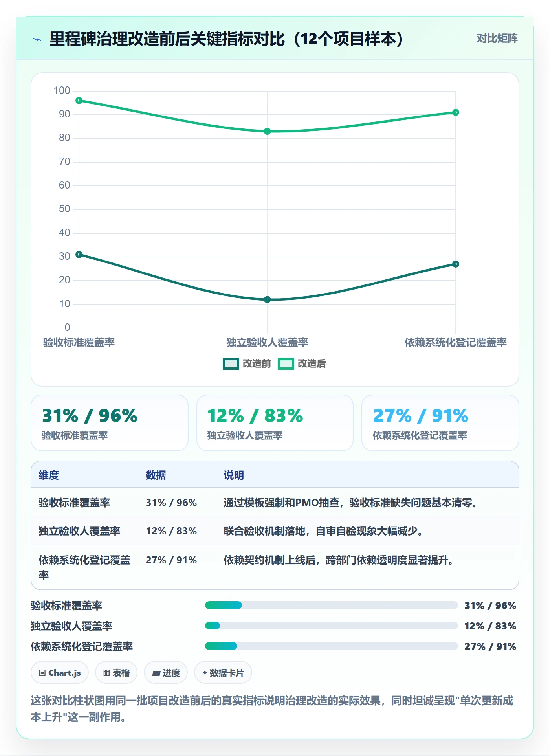This screenshot has height=756, width=550.
Task: Click the 验收标准覆盖率 progress bar
Action: 331,605
